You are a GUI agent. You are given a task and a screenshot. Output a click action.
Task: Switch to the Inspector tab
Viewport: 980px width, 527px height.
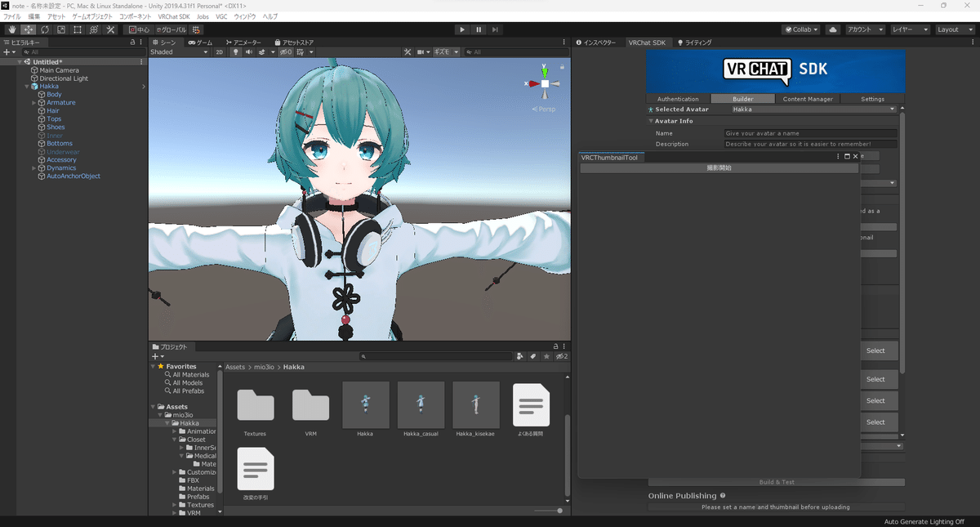coord(596,42)
